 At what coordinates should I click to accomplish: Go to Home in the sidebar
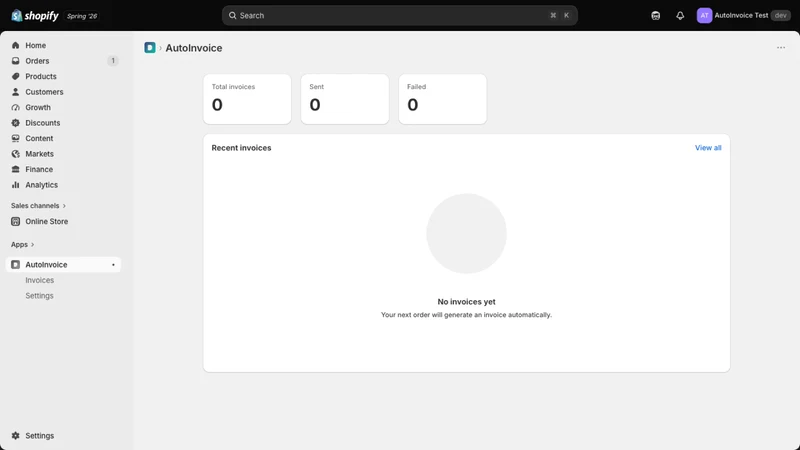(x=63, y=45)
